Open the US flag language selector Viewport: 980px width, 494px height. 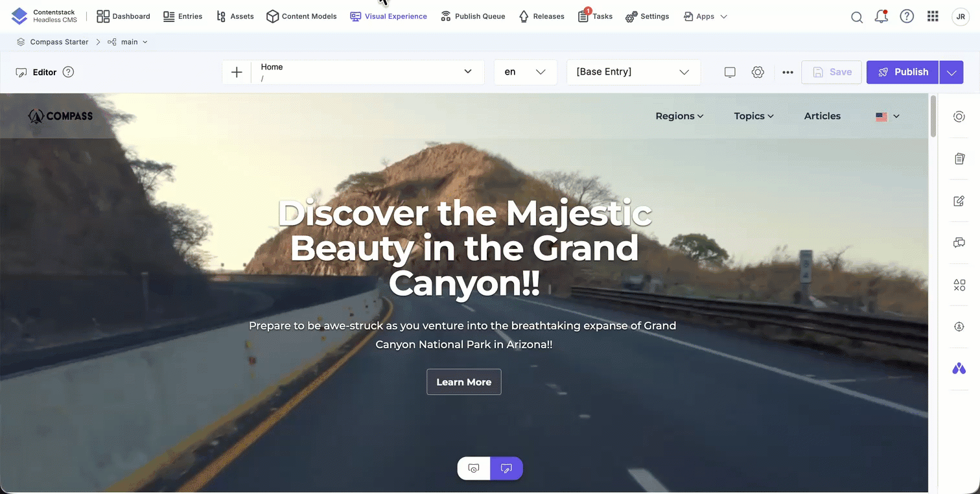[887, 117]
